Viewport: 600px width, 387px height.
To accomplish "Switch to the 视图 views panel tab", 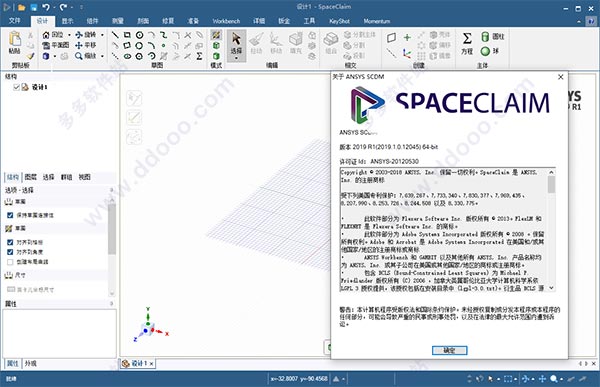I will coord(85,177).
